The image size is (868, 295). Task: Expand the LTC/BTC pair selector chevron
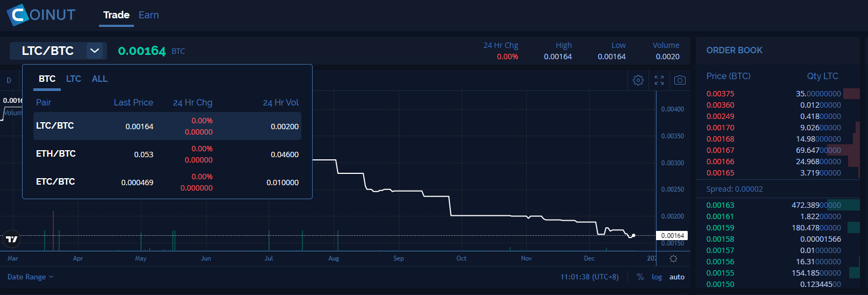click(x=95, y=51)
